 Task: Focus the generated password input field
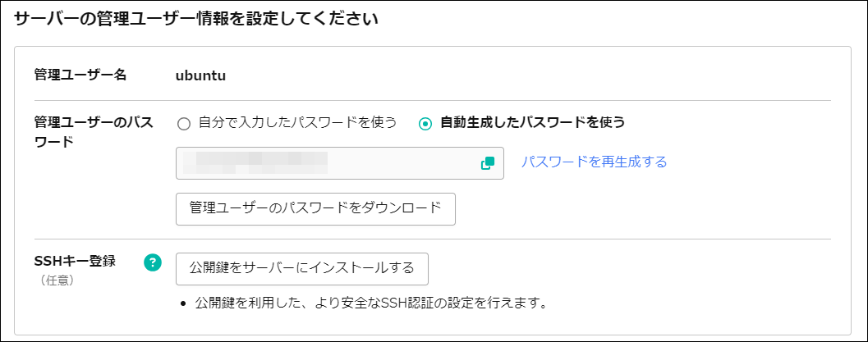tap(402, 162)
